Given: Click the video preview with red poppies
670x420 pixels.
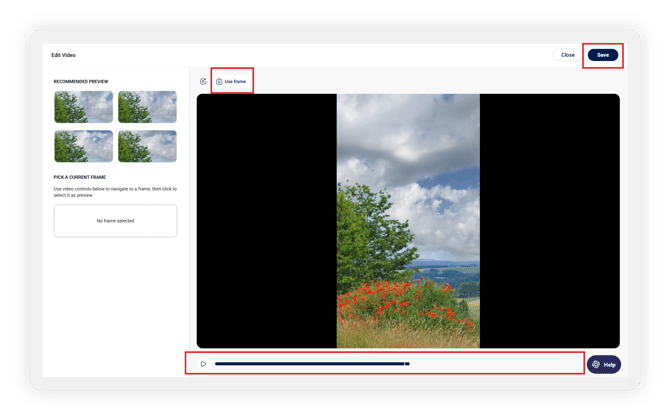Looking at the screenshot, I should 408,221.
